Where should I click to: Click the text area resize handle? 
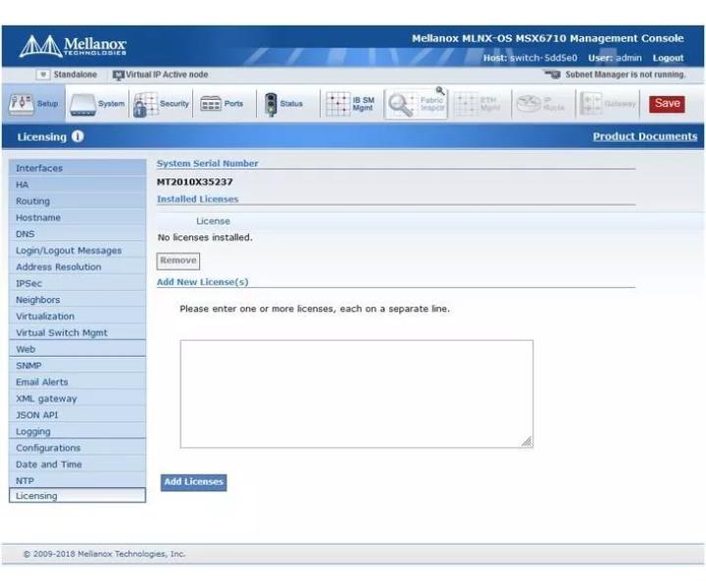pyautogui.click(x=527, y=442)
